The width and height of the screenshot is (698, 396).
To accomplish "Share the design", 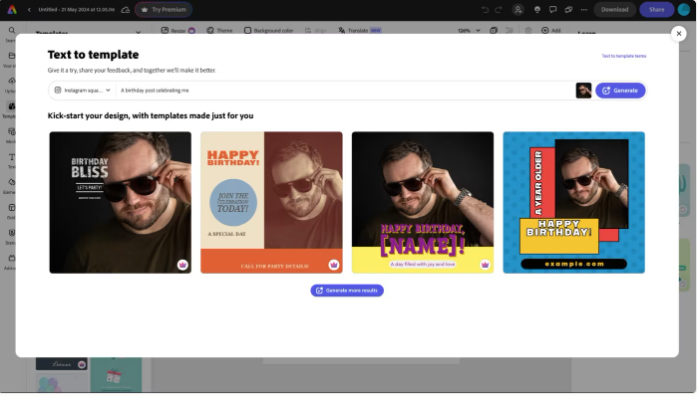I will [656, 9].
